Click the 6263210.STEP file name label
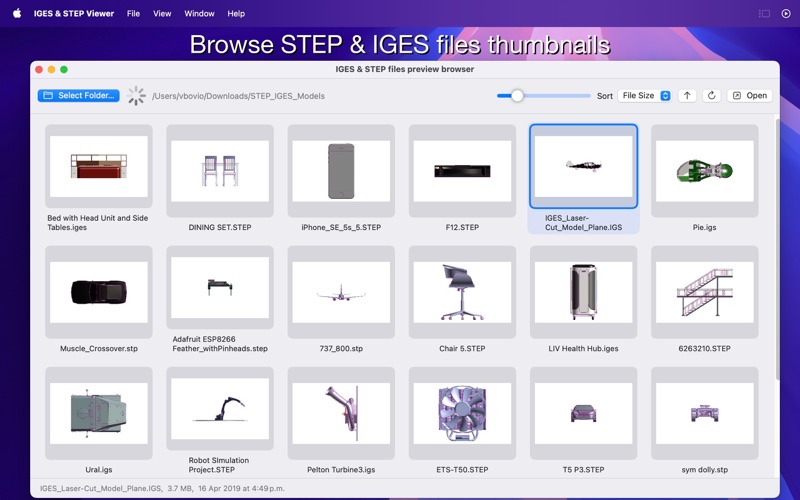The width and height of the screenshot is (800, 500). pos(705,348)
